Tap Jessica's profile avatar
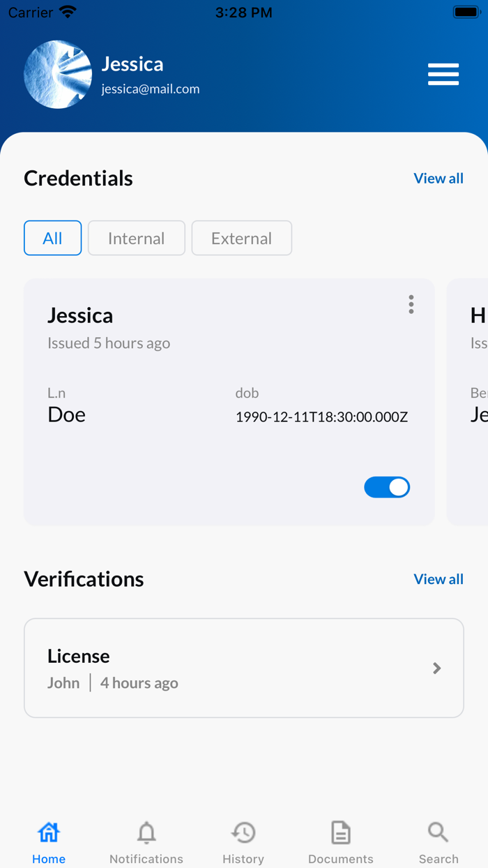 [58, 74]
